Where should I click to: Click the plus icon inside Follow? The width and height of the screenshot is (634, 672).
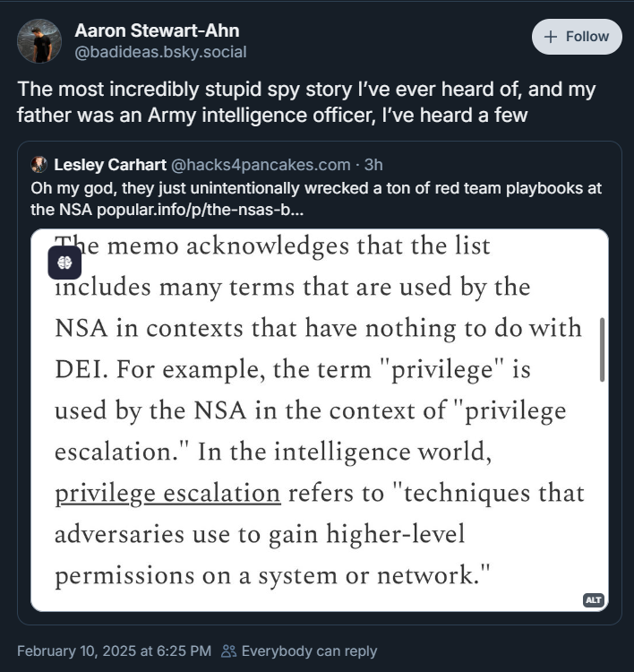point(550,37)
